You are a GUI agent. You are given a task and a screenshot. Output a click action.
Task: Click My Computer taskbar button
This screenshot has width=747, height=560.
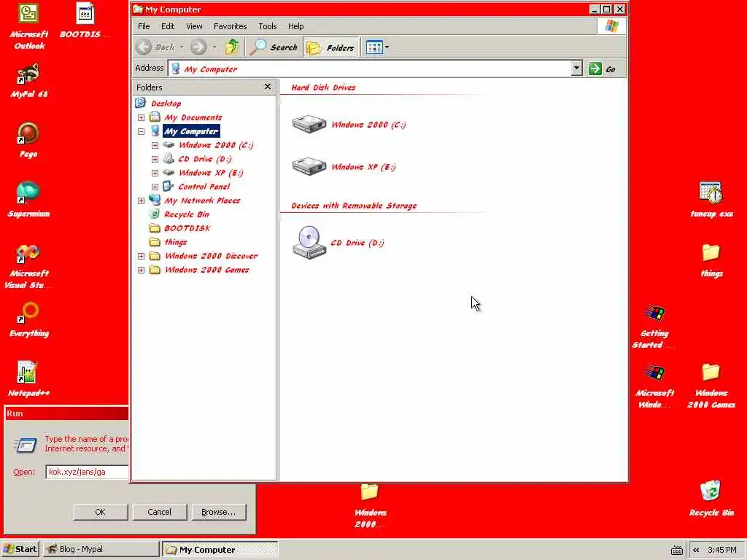pyautogui.click(x=220, y=549)
